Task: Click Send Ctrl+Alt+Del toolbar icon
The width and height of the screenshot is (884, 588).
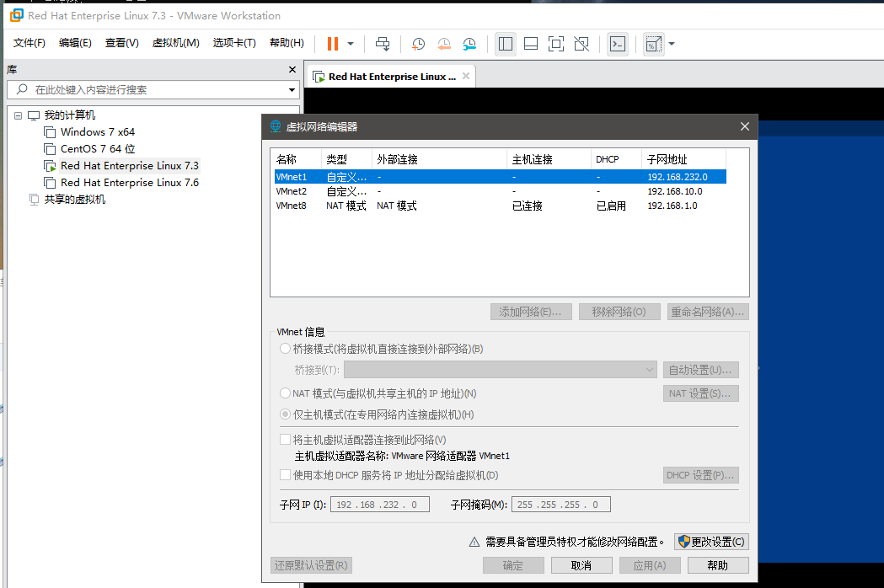Action: point(383,44)
